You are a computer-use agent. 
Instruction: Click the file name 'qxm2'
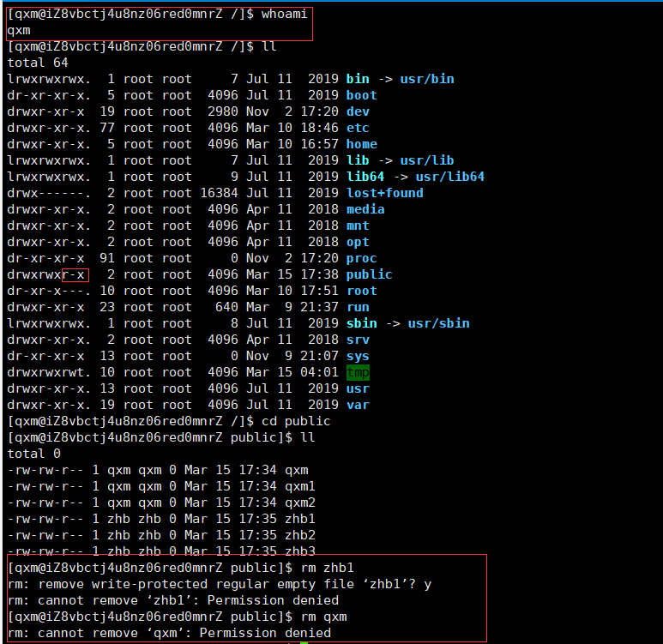300,503
